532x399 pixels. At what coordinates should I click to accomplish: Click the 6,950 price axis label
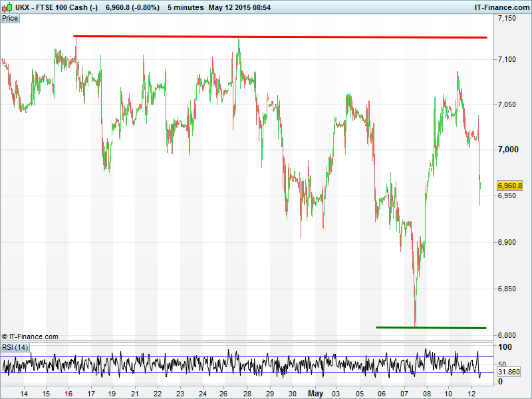[x=507, y=196]
